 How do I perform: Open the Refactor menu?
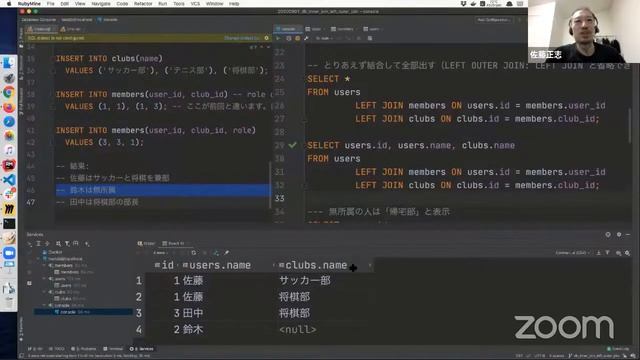point(143,4)
